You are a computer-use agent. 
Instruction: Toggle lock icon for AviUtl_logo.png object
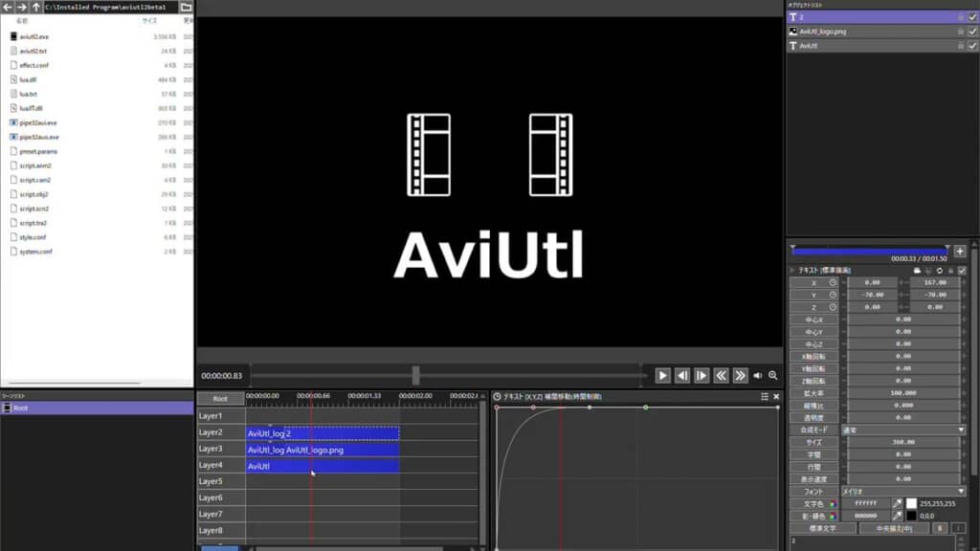[961, 32]
